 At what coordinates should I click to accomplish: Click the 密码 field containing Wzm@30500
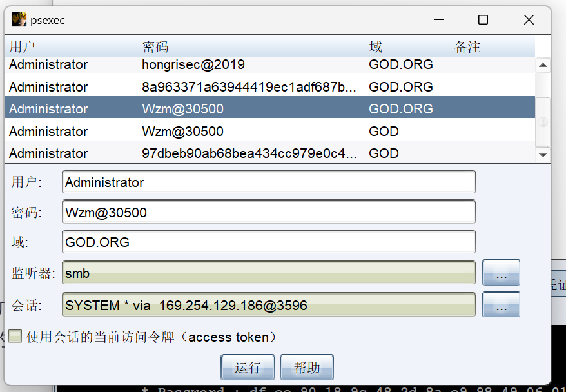click(269, 212)
